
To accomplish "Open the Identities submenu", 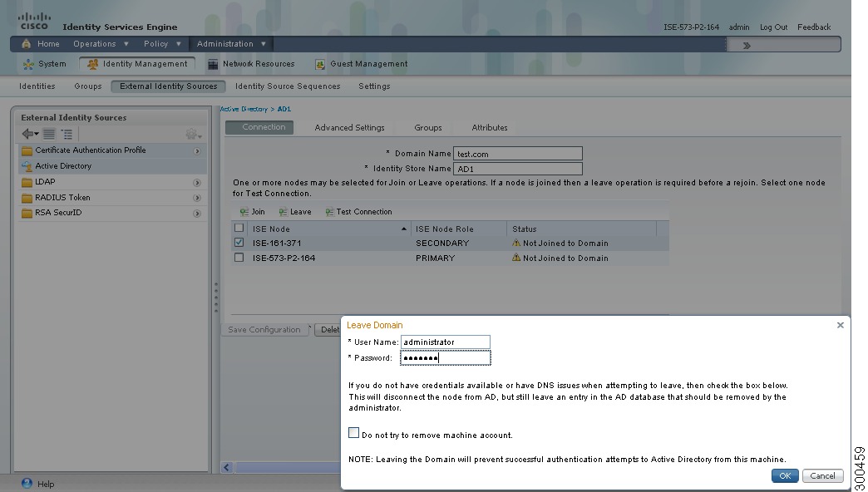I will tap(37, 86).
